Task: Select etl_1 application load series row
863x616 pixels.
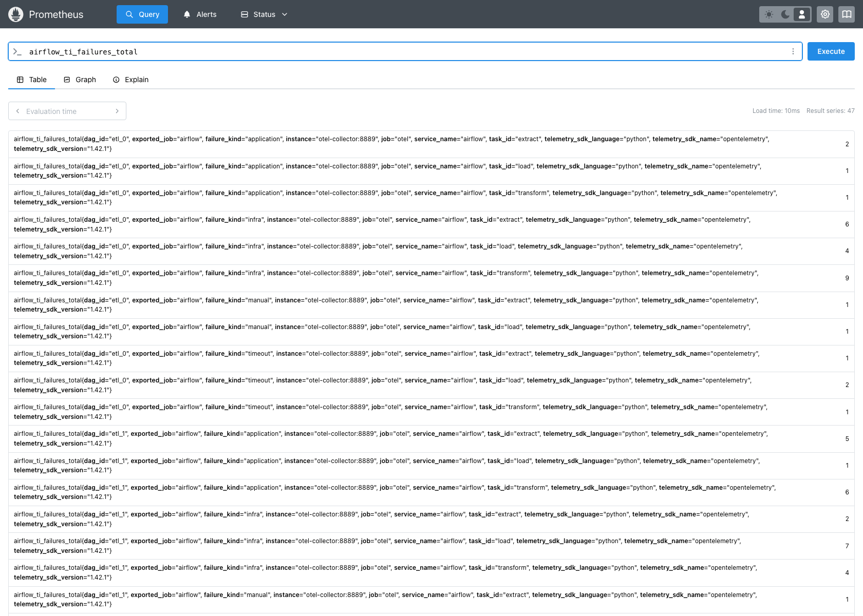Action: pos(431,466)
